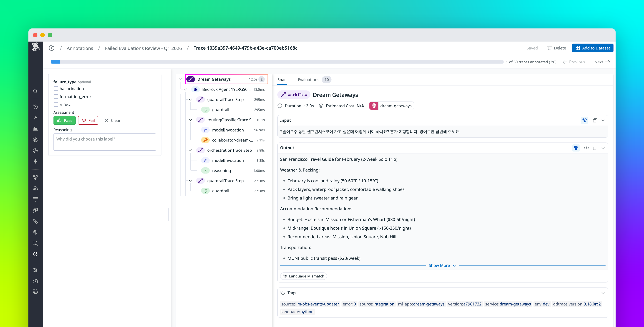This screenshot has height=327, width=644.
Task: Collapse the Tags section chevron
Action: (603, 293)
